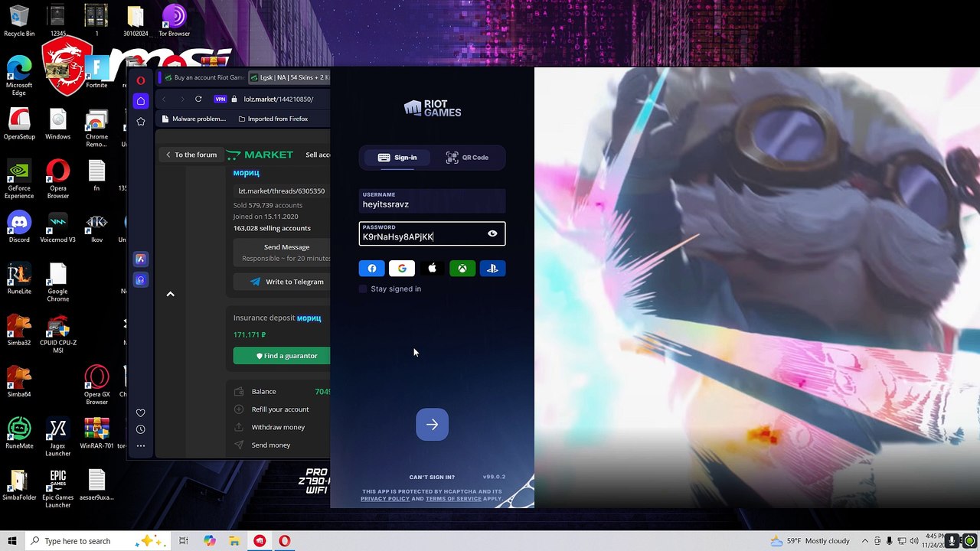Click the Market logo on lolz page
The width and height of the screenshot is (980, 551).
pyautogui.click(x=260, y=155)
